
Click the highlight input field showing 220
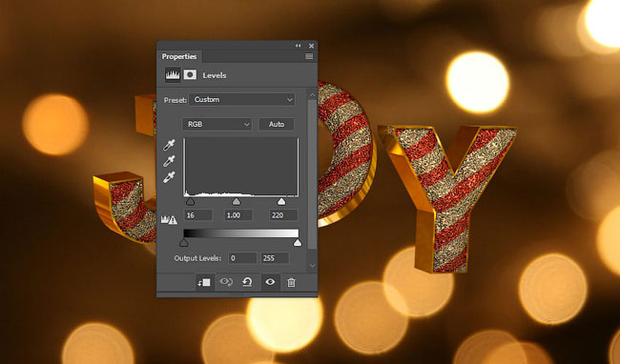click(x=283, y=215)
